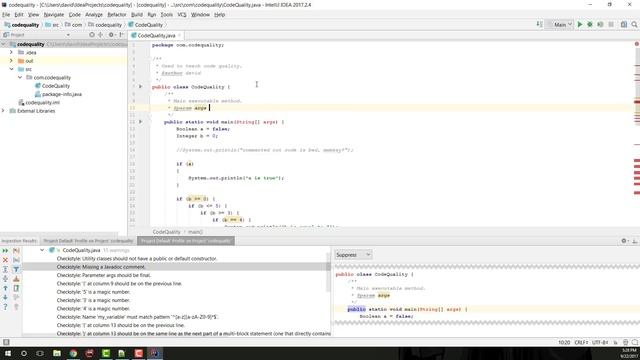Rerun inspection with green double-arrow icon
This screenshot has height=360, width=640.
pos(5,251)
